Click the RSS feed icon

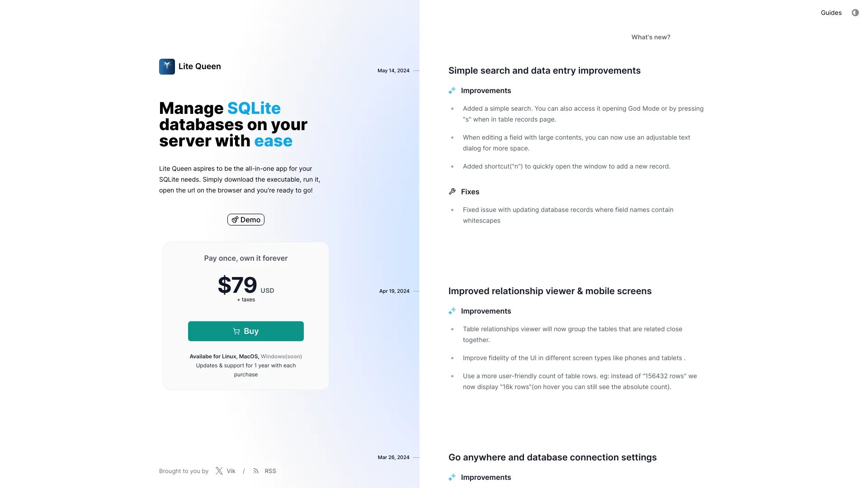256,471
